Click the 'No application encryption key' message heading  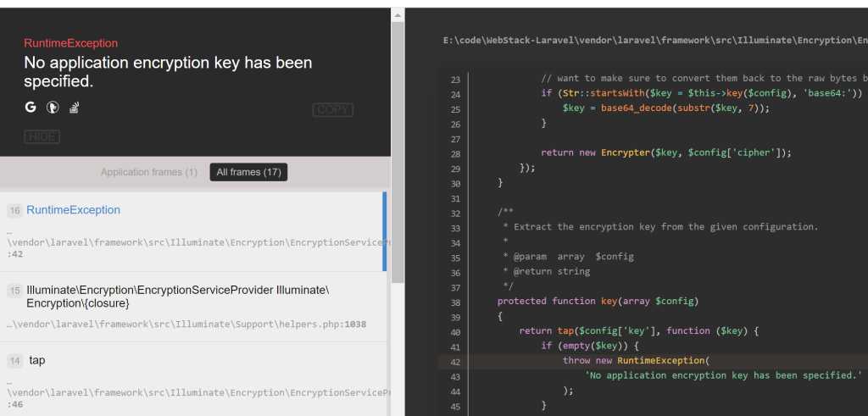tap(168, 72)
